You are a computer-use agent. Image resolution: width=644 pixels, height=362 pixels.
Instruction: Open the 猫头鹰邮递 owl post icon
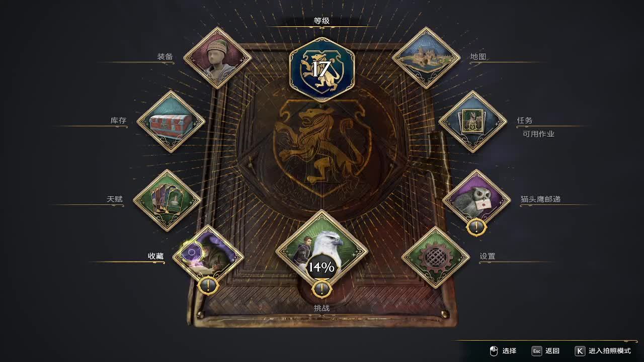(476, 200)
